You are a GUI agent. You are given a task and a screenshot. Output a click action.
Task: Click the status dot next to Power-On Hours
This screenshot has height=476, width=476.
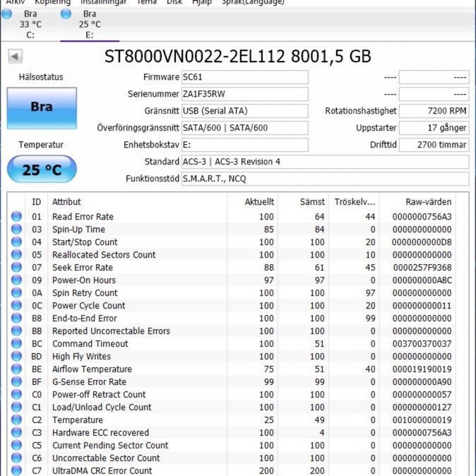click(x=17, y=280)
